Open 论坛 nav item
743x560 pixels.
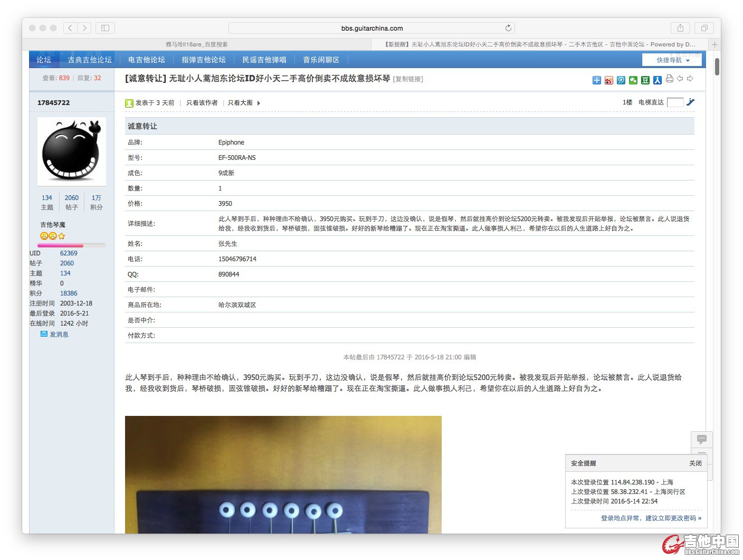click(44, 60)
